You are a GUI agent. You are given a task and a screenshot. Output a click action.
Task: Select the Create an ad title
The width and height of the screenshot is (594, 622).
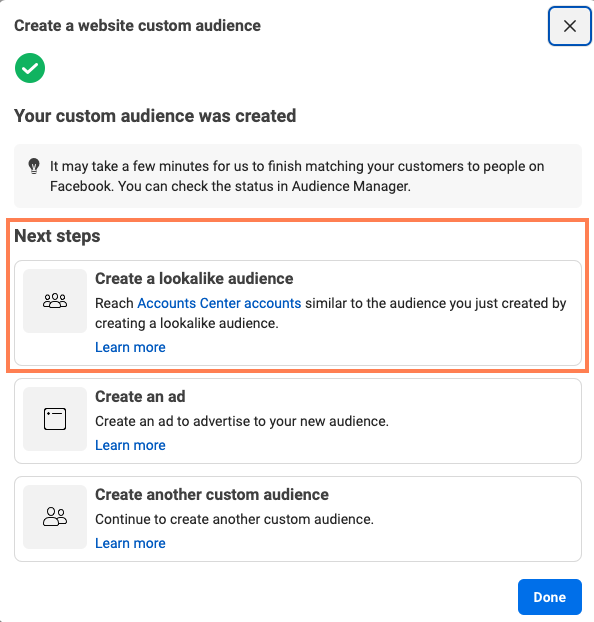coord(140,396)
